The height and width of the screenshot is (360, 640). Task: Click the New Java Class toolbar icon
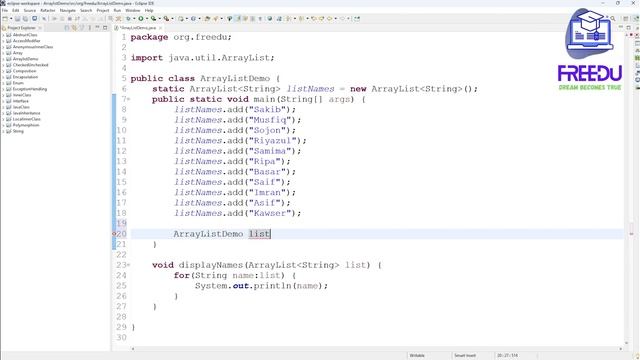tap(193, 18)
